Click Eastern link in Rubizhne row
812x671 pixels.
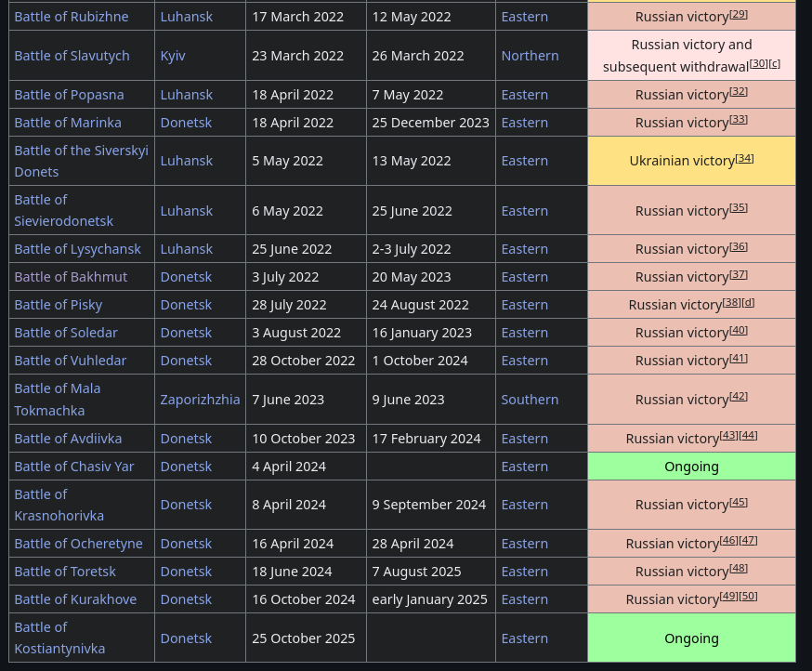coord(525,17)
